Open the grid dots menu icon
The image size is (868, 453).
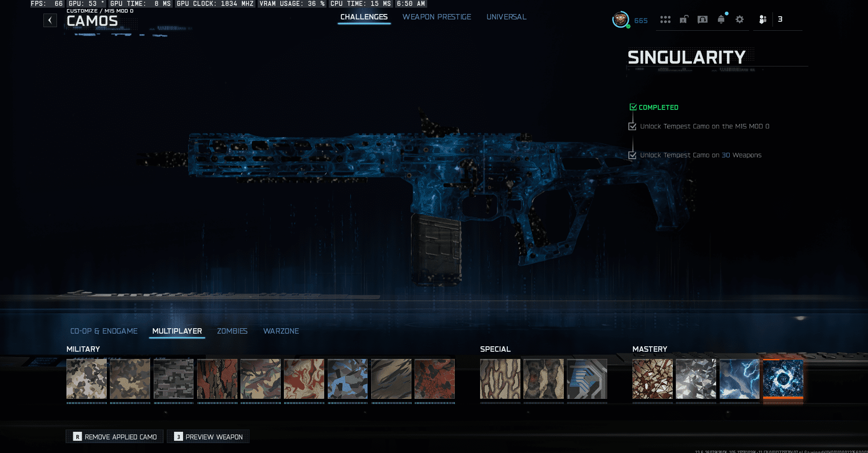click(665, 19)
